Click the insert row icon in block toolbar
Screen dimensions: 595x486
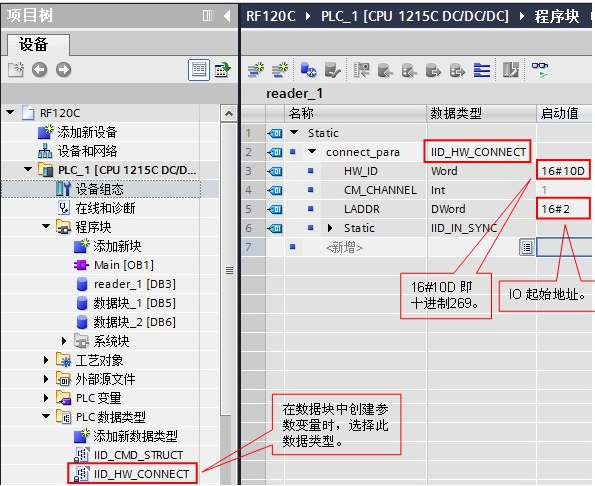[x=256, y=70]
